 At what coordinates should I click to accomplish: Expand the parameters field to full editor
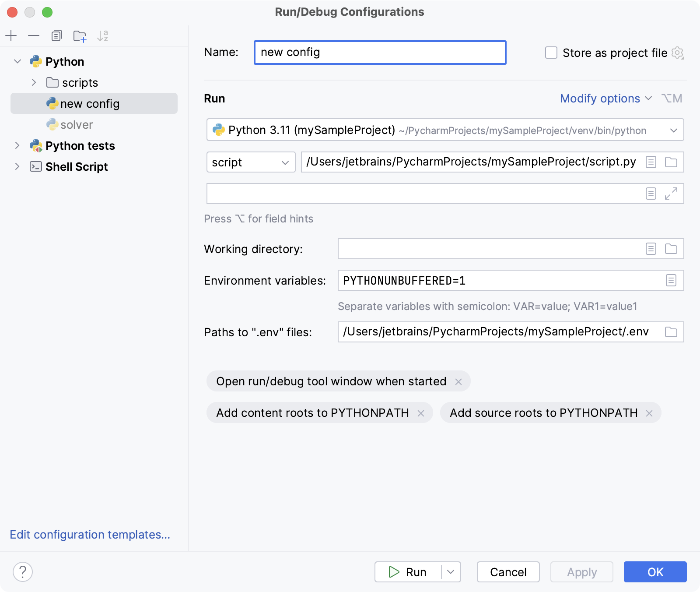tap(671, 194)
